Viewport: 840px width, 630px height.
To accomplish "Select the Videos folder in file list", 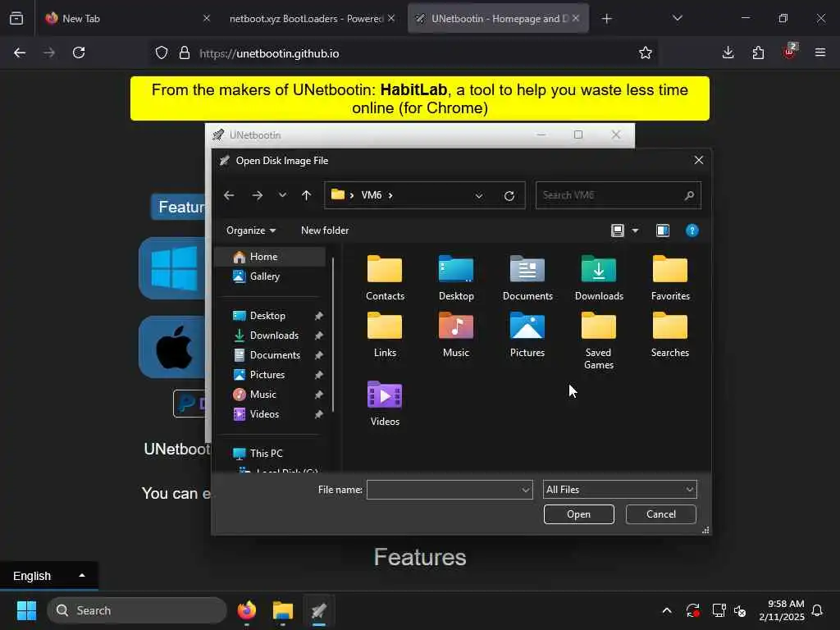I will [385, 395].
